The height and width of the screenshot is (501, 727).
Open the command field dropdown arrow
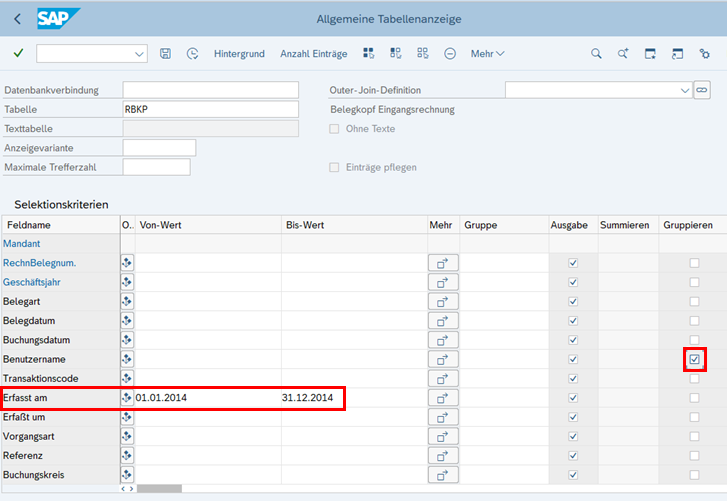tap(139, 53)
